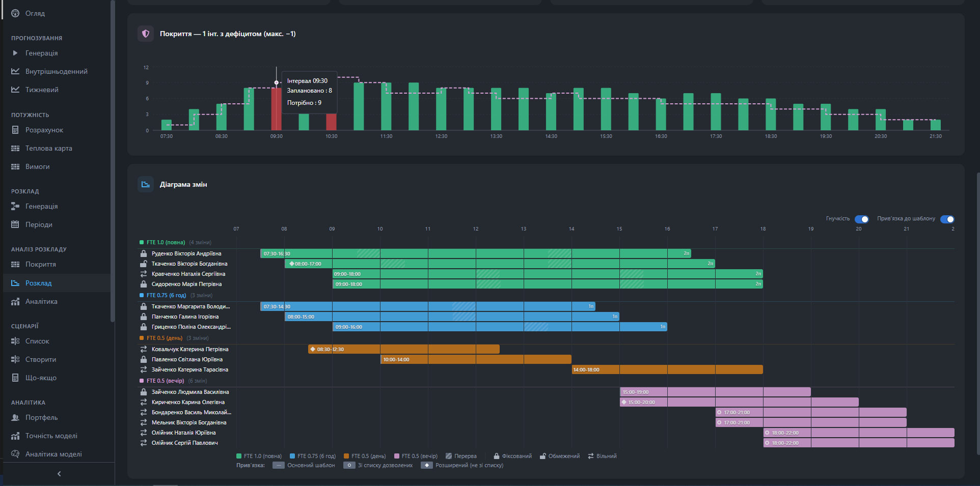Disable the Прив'язка до шаблону switch
Image resolution: width=980 pixels, height=486 pixels.
pos(947,219)
